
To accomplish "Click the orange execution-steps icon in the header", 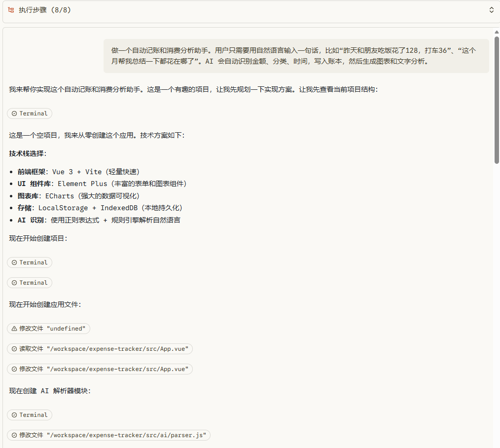I will pyautogui.click(x=11, y=9).
